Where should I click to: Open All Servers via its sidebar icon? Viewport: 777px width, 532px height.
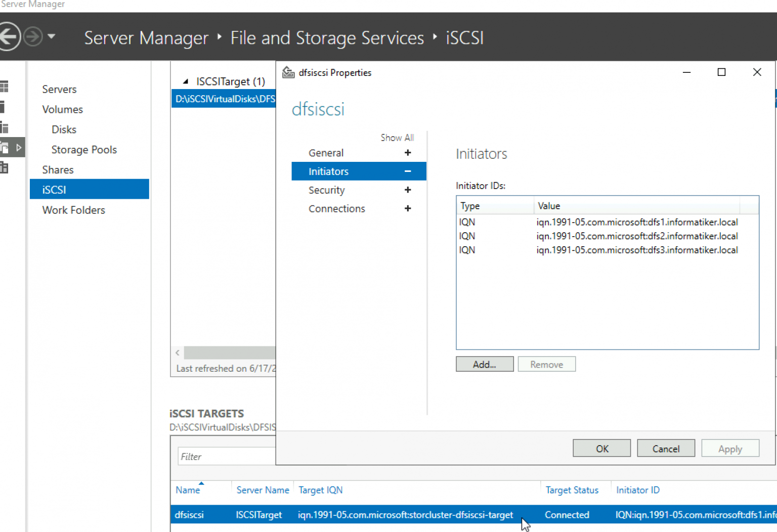pos(5,127)
